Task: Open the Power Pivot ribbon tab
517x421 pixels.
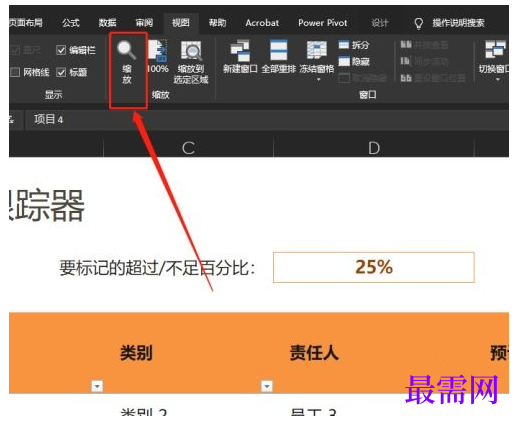Action: pos(323,23)
